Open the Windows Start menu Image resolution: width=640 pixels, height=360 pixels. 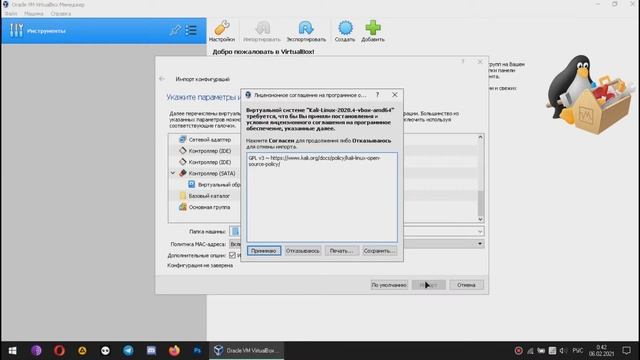12,351
